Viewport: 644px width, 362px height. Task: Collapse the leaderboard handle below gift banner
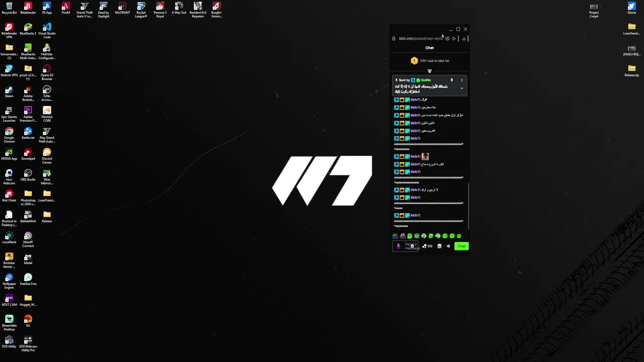[x=430, y=71]
